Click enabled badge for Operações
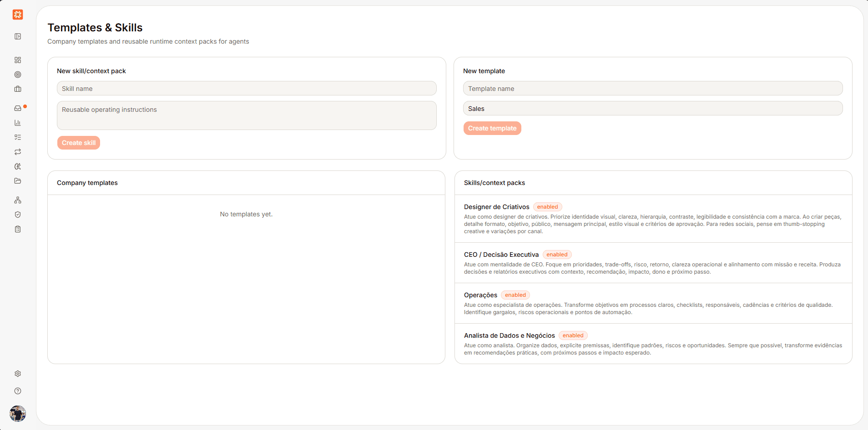Image resolution: width=868 pixels, height=430 pixels. 515,295
